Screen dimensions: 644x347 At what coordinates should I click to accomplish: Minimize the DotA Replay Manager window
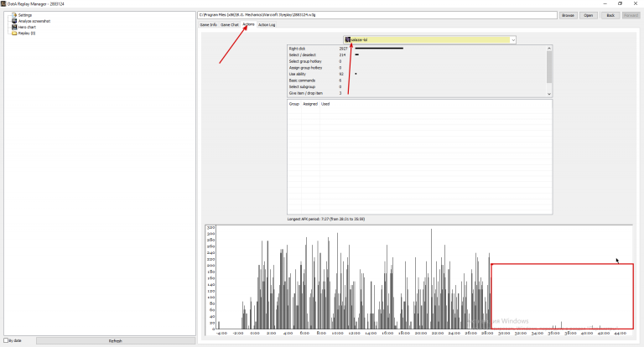[605, 3]
